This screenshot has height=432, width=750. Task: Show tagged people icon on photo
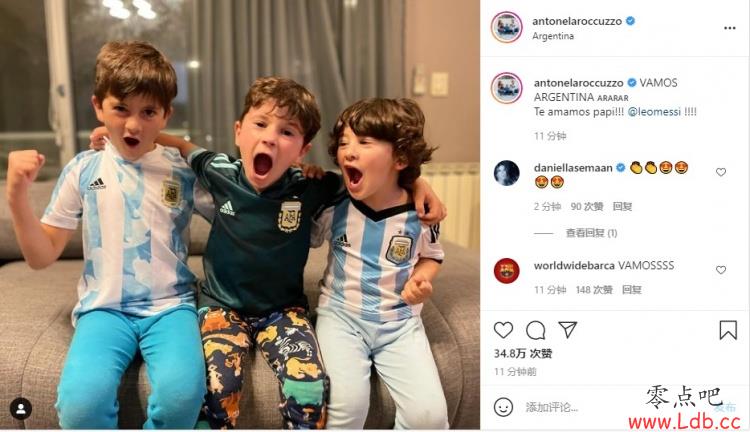pos(21,409)
